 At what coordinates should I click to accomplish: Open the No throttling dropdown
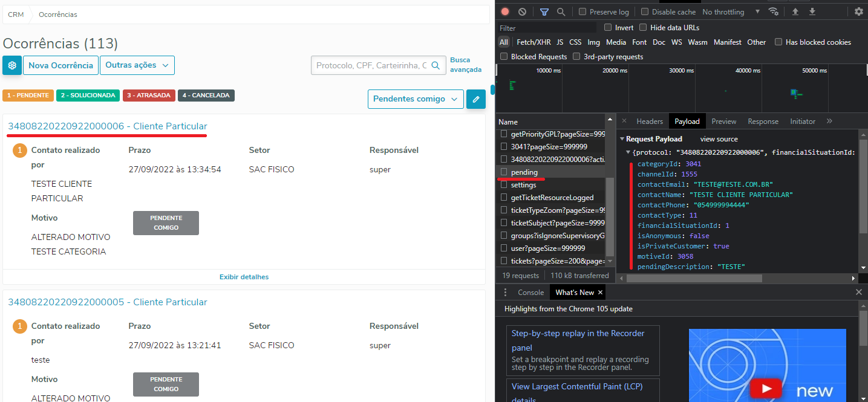tap(731, 11)
